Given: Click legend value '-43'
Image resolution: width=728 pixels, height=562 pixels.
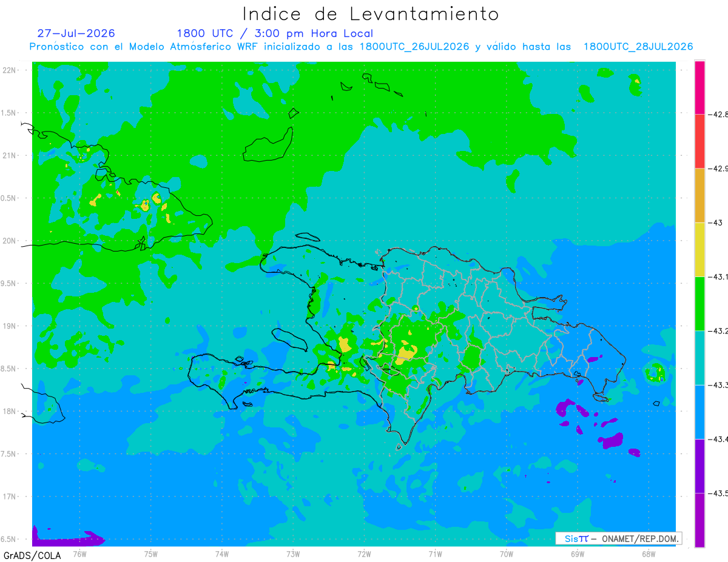Looking at the screenshot, I should (x=715, y=222).
